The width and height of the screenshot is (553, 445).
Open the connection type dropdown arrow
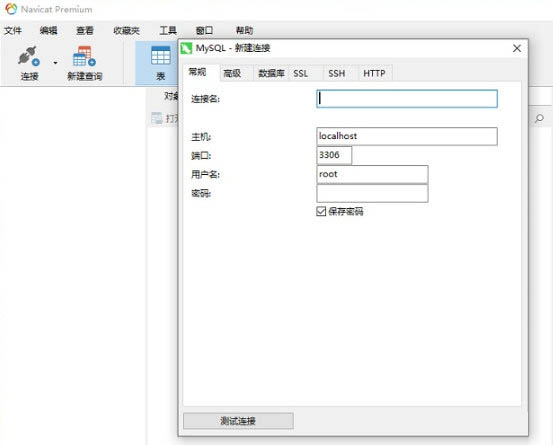click(55, 63)
